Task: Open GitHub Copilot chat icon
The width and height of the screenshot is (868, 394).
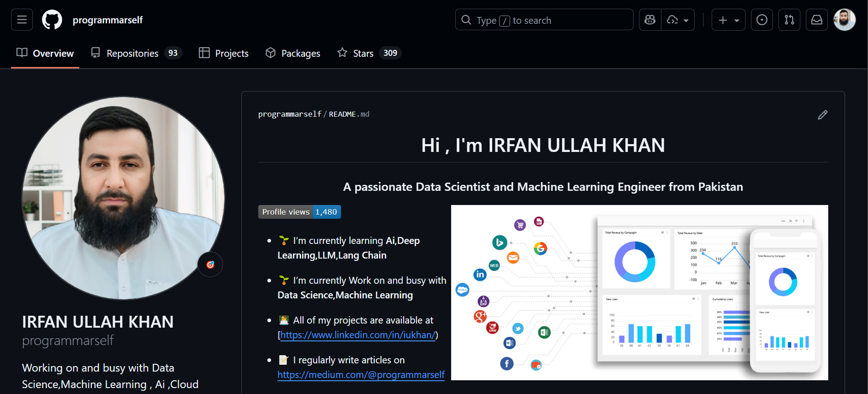Action: click(x=650, y=20)
